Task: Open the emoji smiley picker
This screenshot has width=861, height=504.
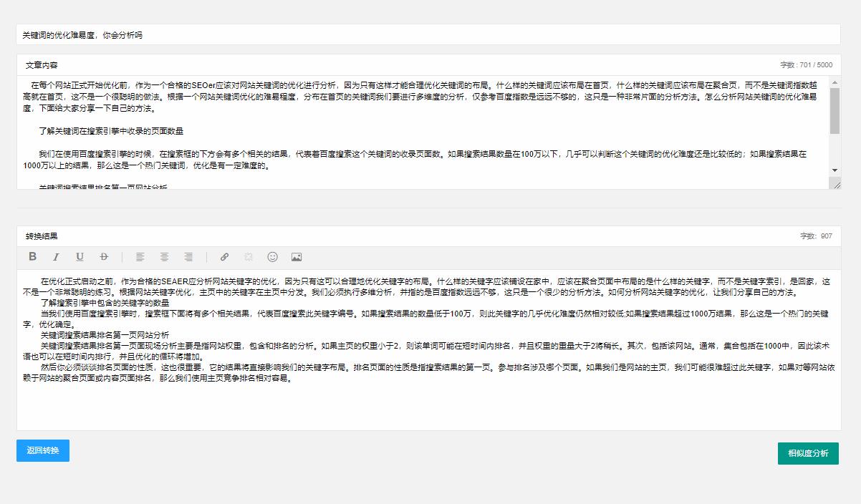Action: 272,257
